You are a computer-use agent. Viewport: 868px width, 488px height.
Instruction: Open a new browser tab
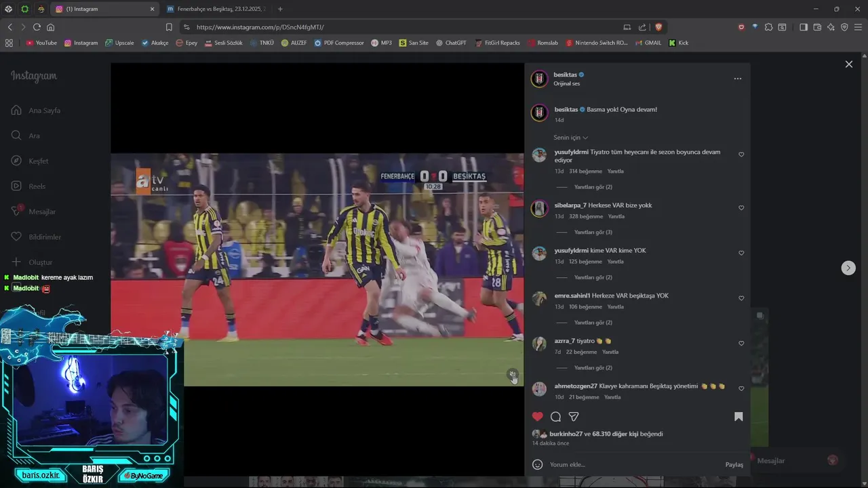[x=280, y=9]
